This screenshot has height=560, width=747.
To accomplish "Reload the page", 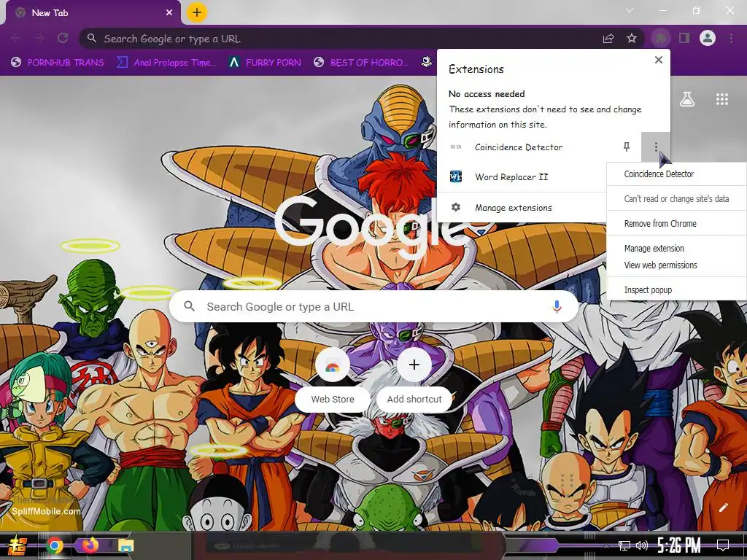I will click(x=63, y=38).
